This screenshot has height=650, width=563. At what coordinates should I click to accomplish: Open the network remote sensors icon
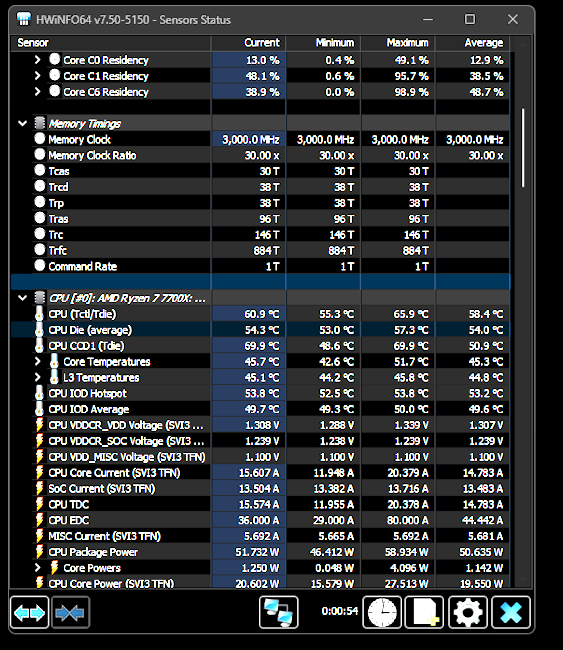coord(279,612)
